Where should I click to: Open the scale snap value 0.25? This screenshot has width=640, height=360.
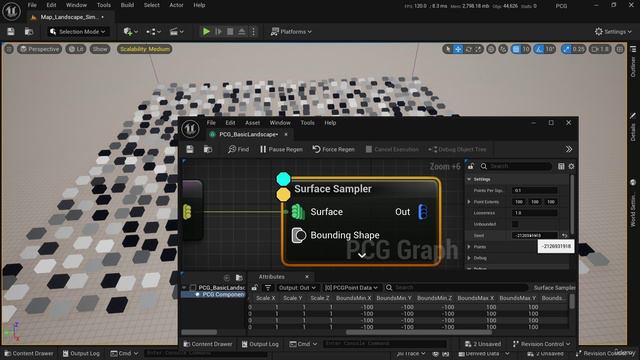(578, 49)
